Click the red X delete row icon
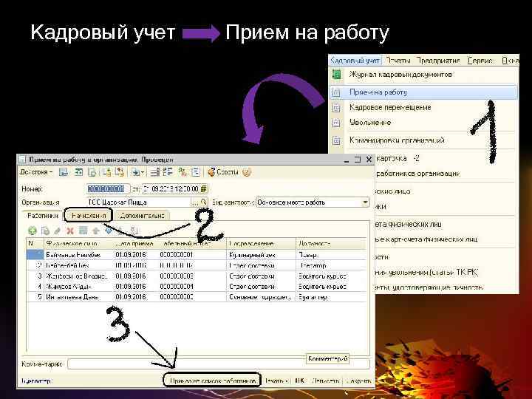Image resolution: width=532 pixels, height=399 pixels. (70, 231)
